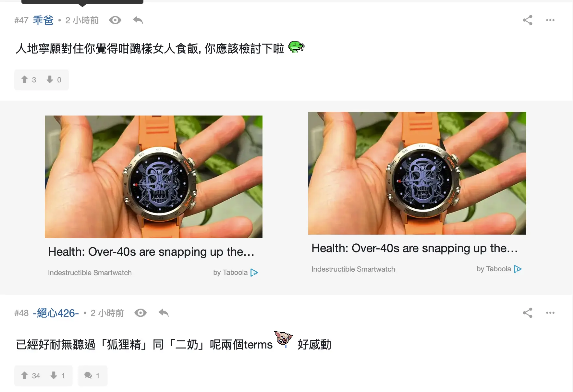Screen dimensions: 573x392
Task: Share comment #48
Action: 528,313
